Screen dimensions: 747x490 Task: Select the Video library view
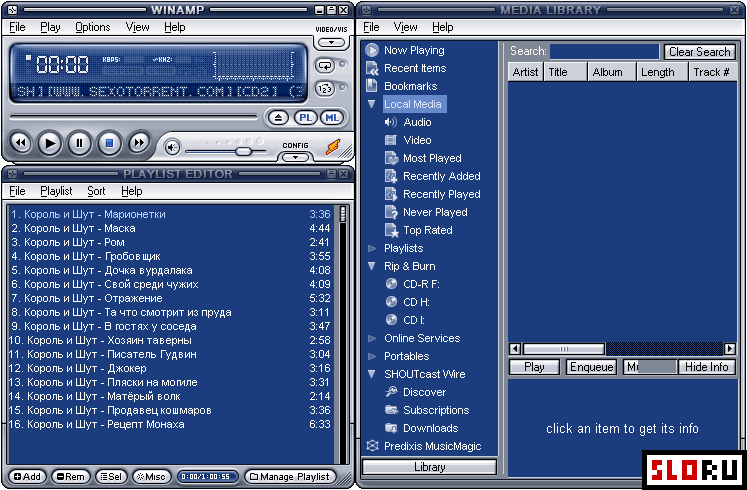(x=417, y=140)
